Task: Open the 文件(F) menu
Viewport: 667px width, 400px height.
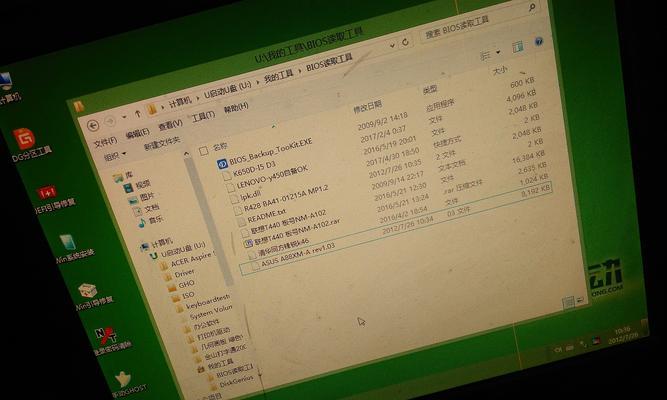Action: pos(105,141)
